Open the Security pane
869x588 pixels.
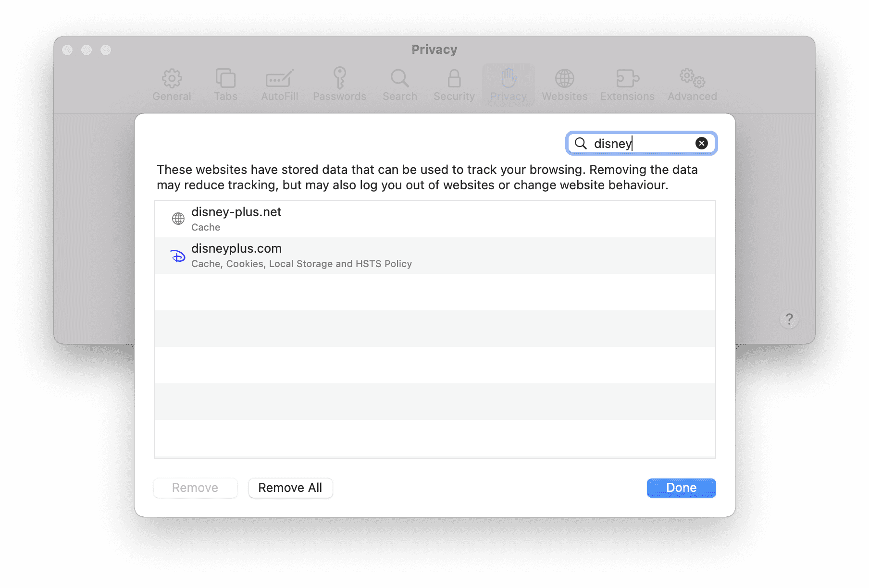click(x=454, y=85)
